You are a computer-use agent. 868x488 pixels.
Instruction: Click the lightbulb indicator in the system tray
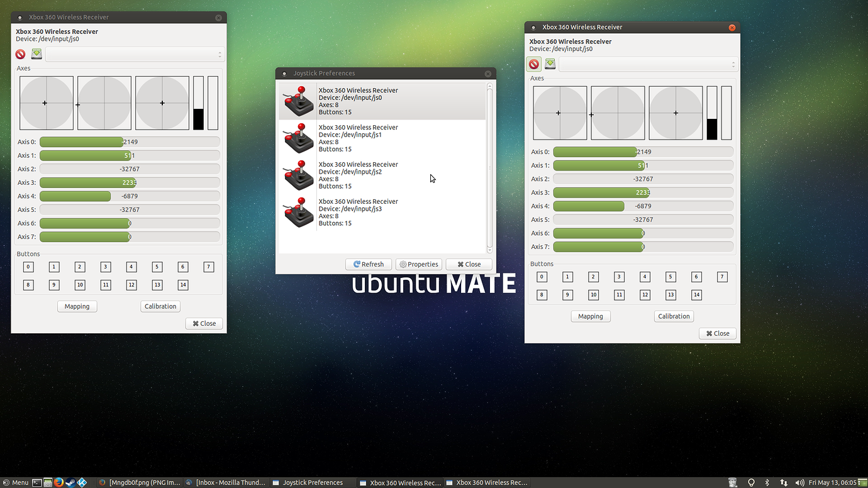[751, 483]
